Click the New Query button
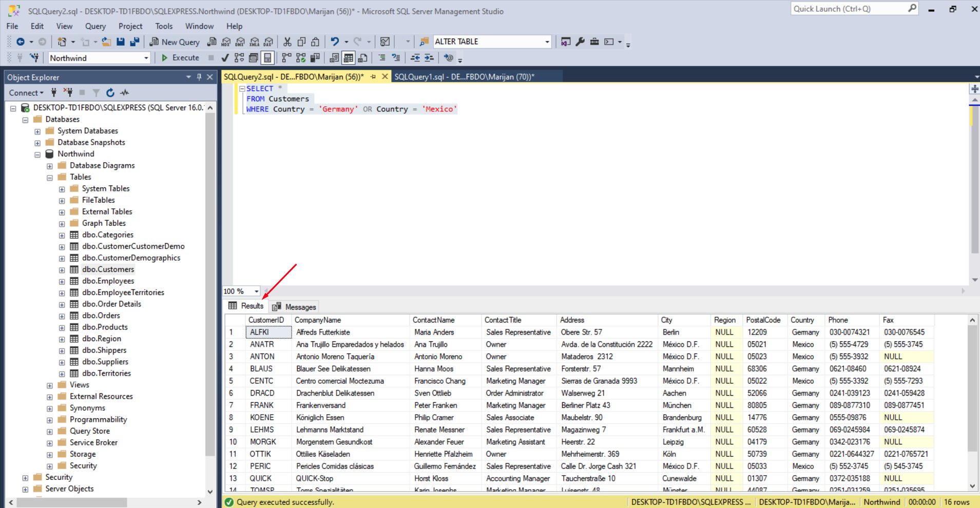 pyautogui.click(x=175, y=42)
